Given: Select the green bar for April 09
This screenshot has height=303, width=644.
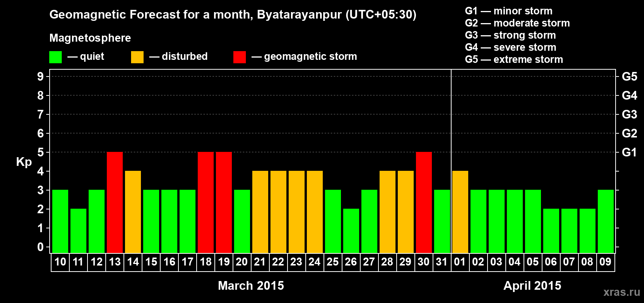Looking at the screenshot, I should pyautogui.click(x=606, y=221).
